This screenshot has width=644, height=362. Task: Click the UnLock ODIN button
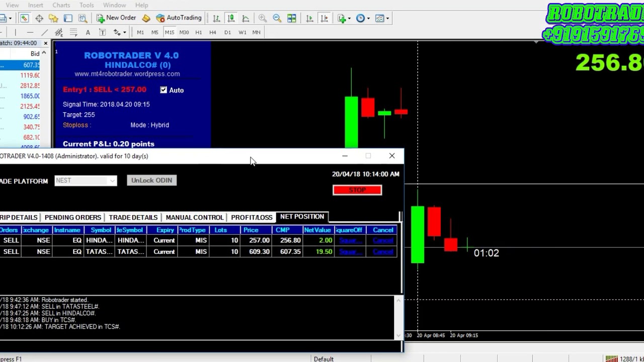tap(151, 180)
